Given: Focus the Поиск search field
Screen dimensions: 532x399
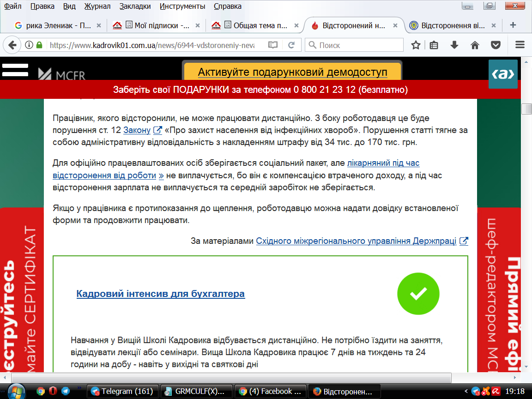Looking at the screenshot, I should (x=354, y=45).
